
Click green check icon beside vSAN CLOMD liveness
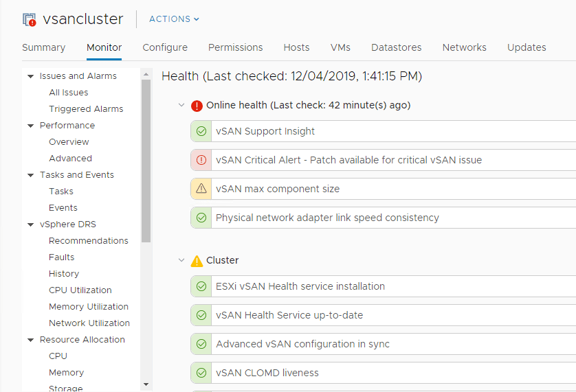(201, 373)
